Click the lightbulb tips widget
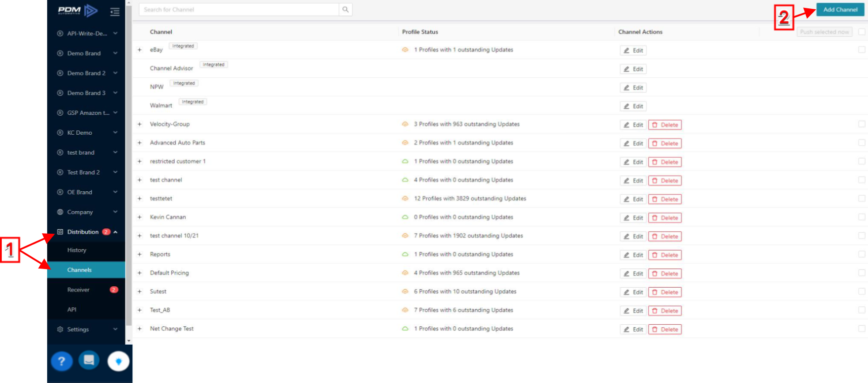The width and height of the screenshot is (868, 383). [x=118, y=361]
